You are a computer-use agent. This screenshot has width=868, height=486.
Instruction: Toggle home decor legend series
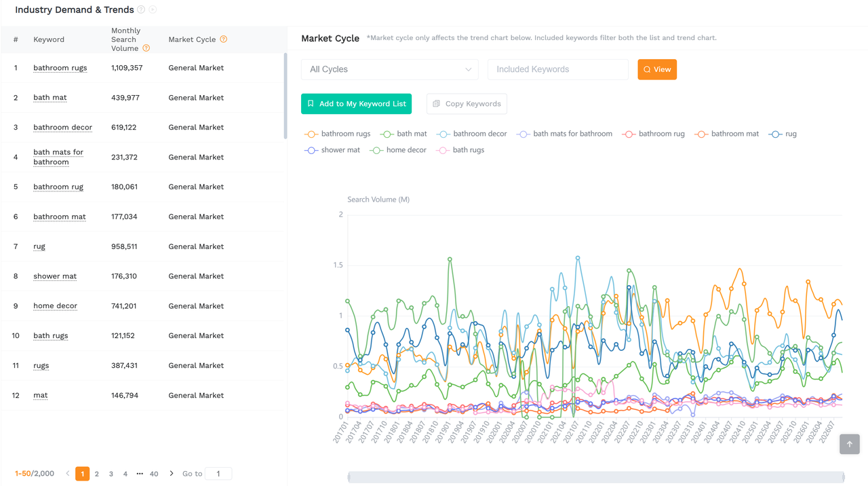pos(398,150)
